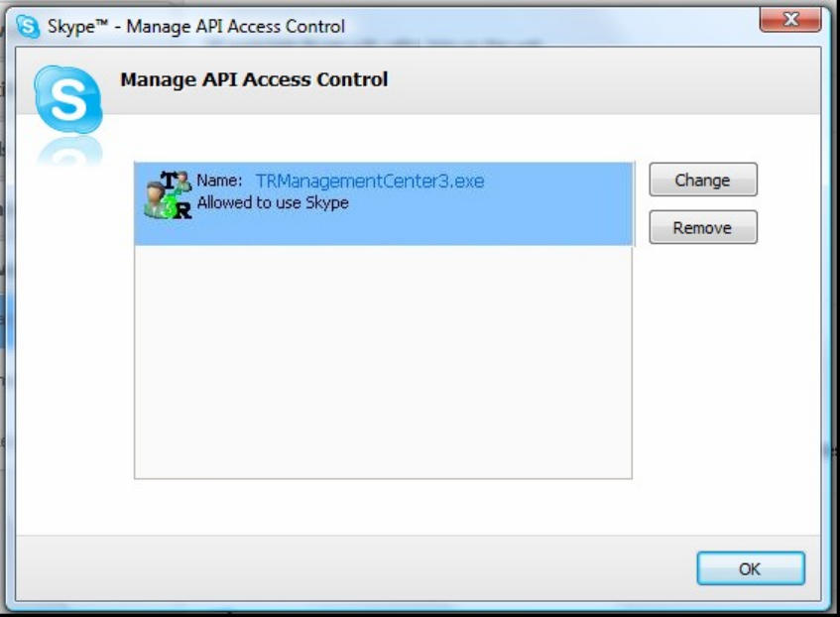The image size is (840, 617).
Task: Click the Change button
Action: tap(703, 180)
